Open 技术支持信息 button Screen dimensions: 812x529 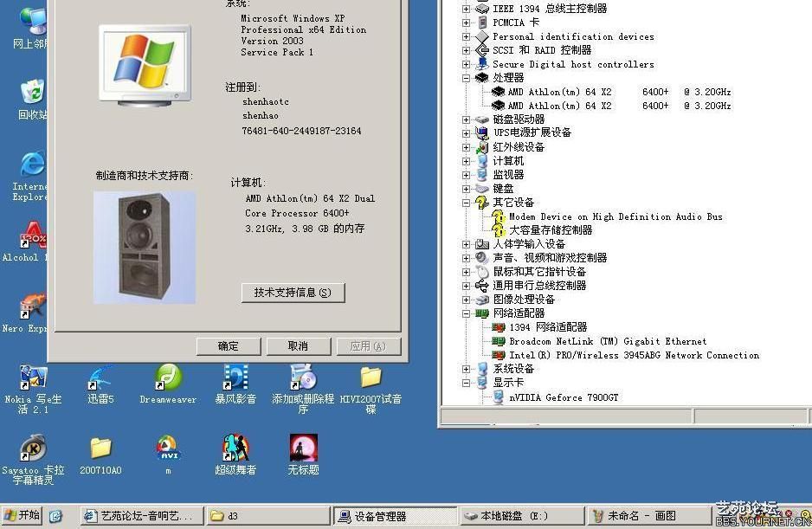pyautogui.click(x=293, y=293)
